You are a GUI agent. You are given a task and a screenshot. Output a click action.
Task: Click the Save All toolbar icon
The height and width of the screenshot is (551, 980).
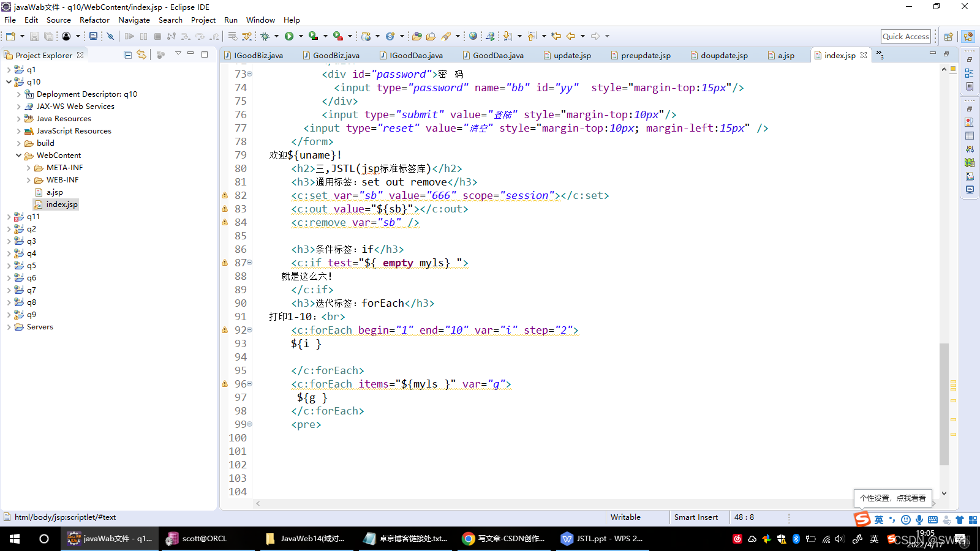(48, 36)
